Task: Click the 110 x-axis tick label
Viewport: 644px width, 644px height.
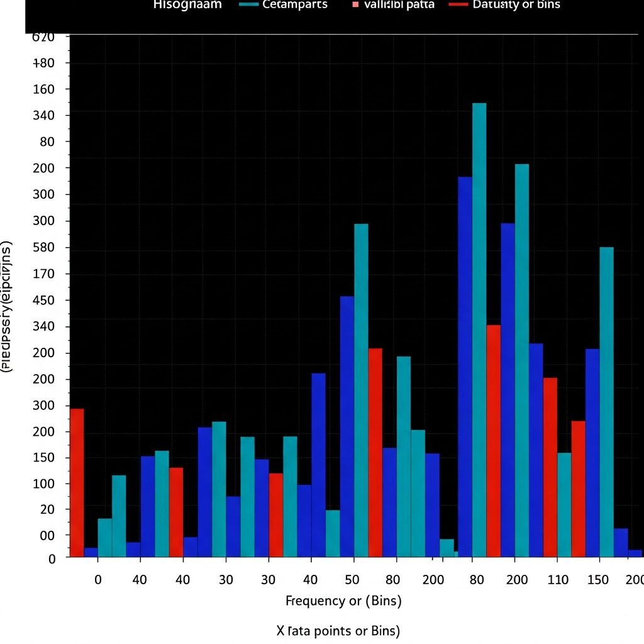Action: point(557,579)
